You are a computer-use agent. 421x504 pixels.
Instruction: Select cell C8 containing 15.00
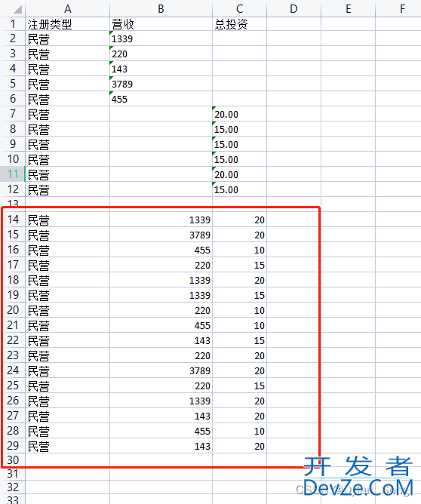click(239, 129)
